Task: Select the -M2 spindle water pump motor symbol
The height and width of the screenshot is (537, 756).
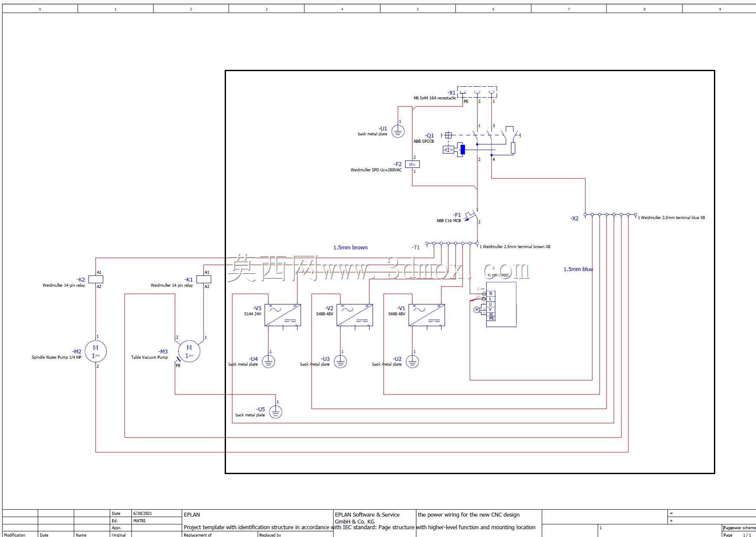Action: point(95,351)
